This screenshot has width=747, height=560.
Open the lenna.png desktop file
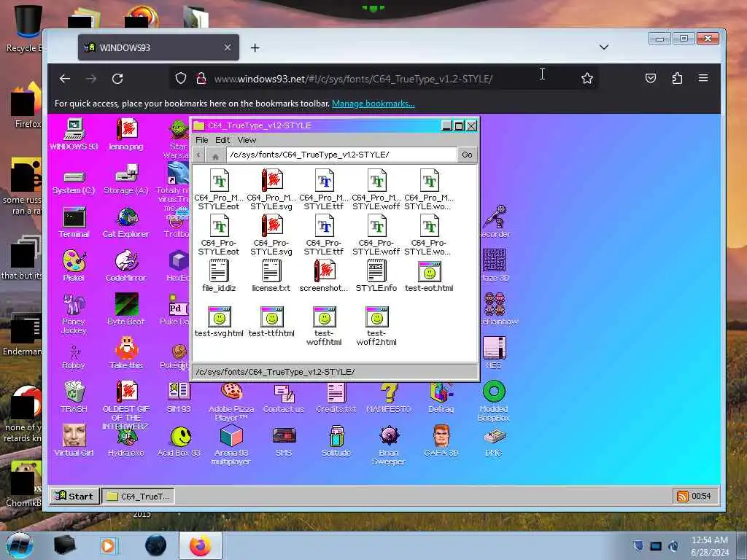tap(125, 134)
